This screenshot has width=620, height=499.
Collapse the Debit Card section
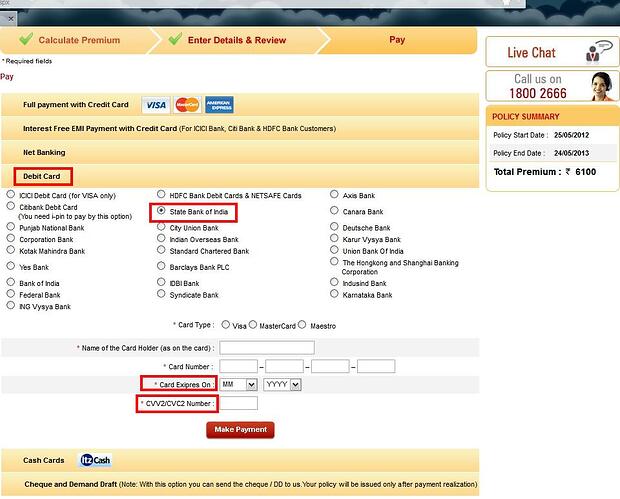tap(240, 176)
